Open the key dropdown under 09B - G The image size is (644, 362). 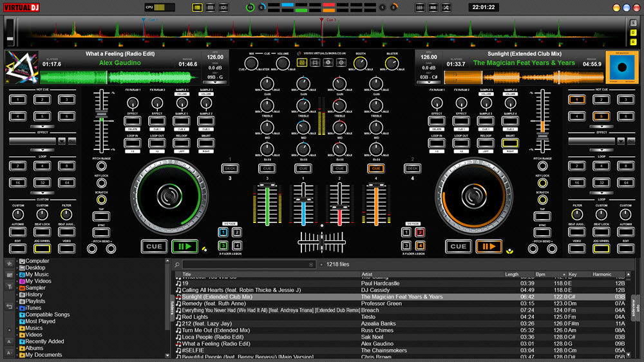coord(215,82)
